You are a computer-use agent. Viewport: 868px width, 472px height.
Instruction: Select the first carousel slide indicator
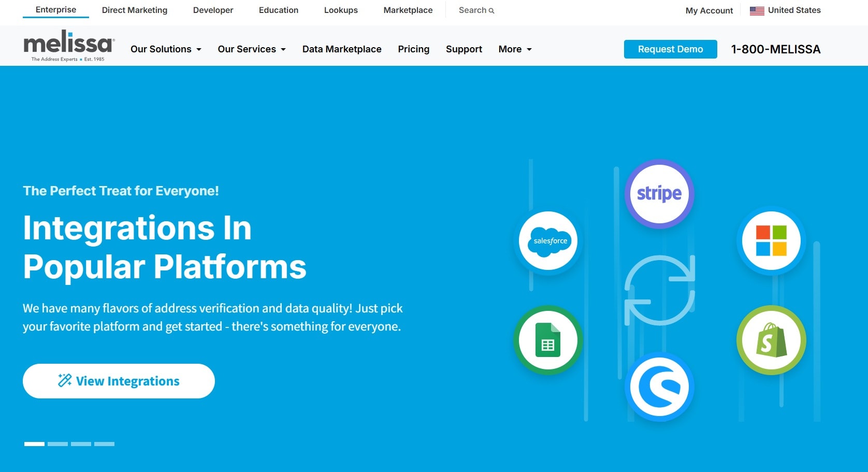point(34,444)
